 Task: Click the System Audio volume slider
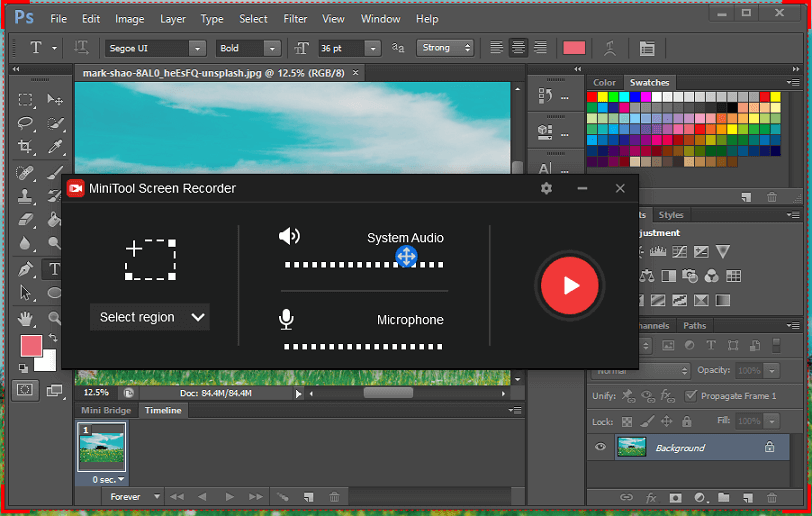point(364,265)
